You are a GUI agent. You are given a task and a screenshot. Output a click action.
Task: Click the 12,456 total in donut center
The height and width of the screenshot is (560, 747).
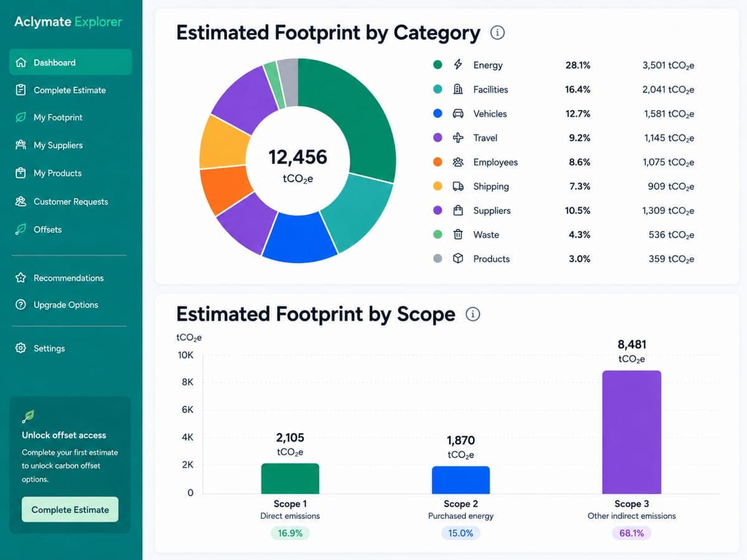coord(298,157)
